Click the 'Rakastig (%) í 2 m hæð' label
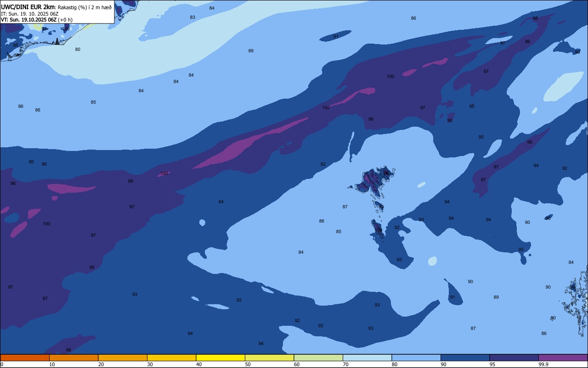The height and width of the screenshot is (368, 588). click(85, 7)
